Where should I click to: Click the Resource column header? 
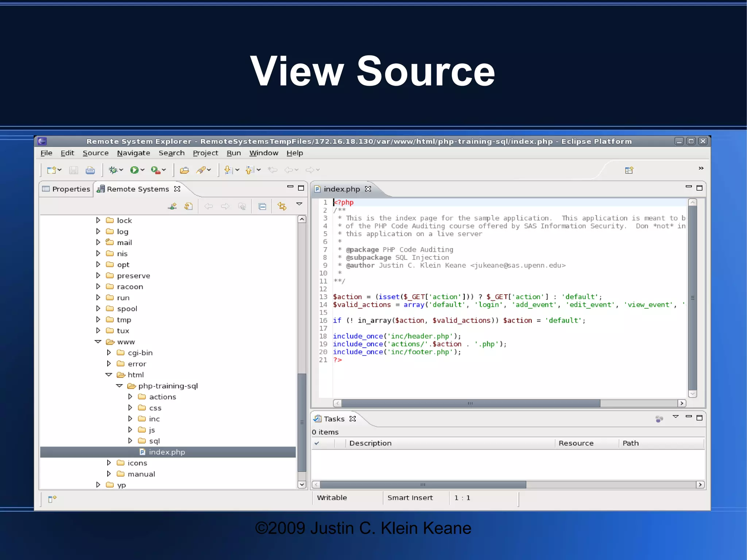point(587,443)
